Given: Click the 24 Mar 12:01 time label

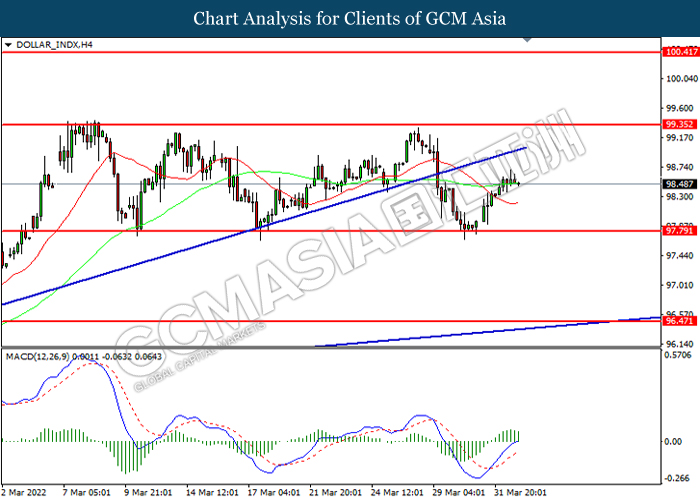Looking at the screenshot, I should tap(397, 492).
